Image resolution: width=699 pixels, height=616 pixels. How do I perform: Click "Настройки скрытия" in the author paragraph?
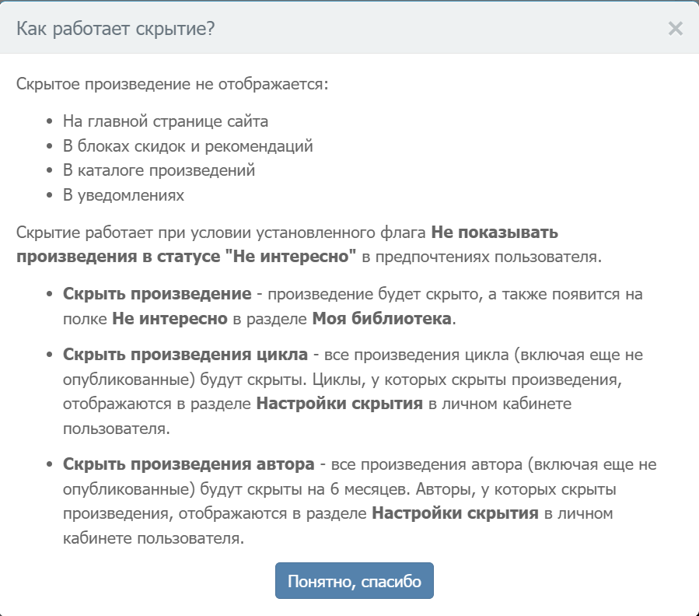(455, 513)
